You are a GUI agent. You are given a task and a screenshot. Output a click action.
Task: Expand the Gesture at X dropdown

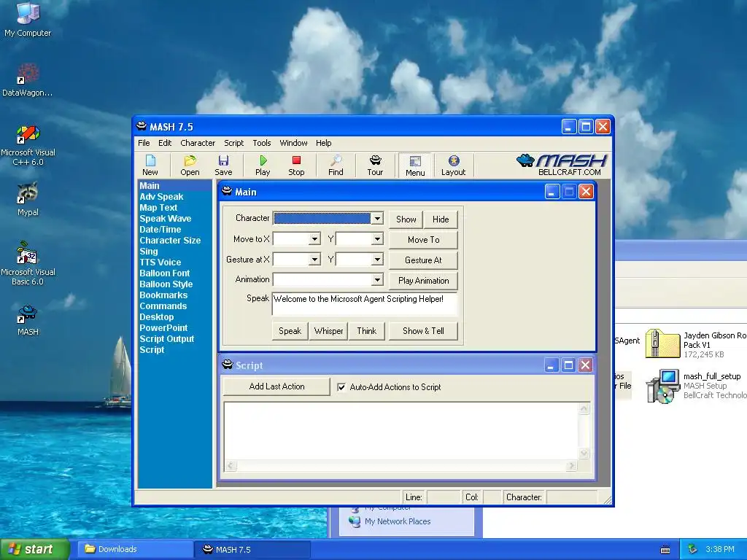[314, 260]
